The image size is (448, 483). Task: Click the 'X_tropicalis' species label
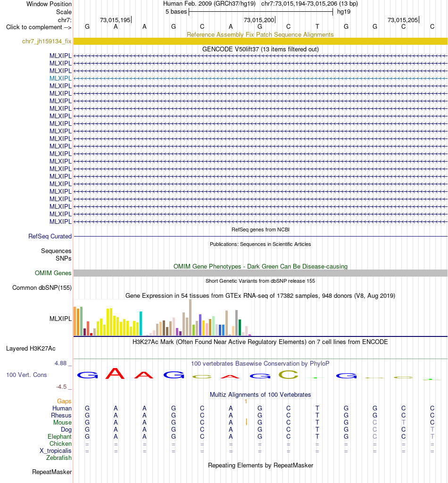(56, 450)
